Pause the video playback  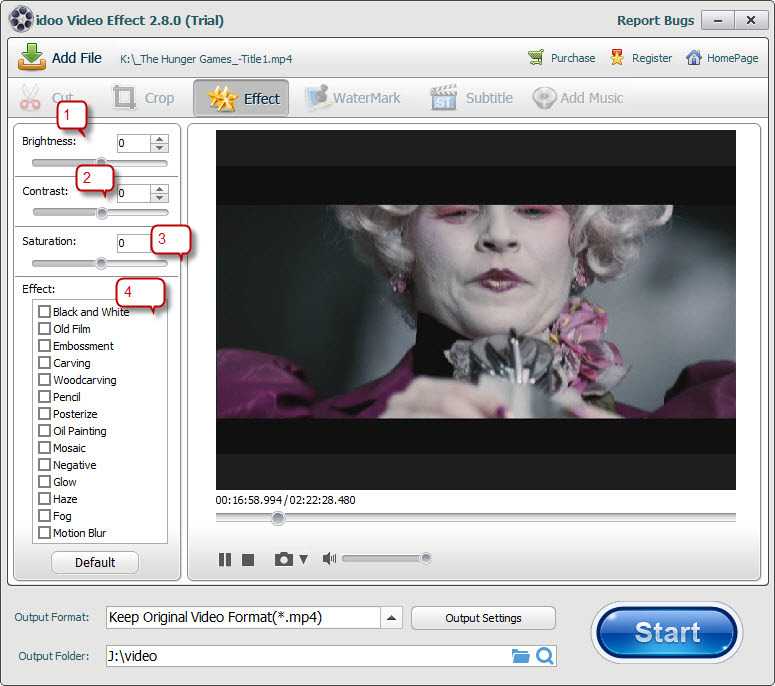coord(225,560)
